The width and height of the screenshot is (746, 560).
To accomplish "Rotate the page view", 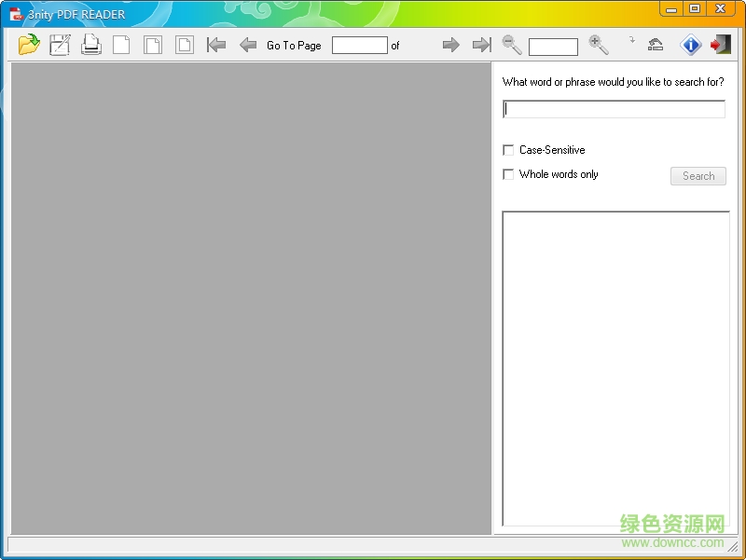I will (x=656, y=43).
